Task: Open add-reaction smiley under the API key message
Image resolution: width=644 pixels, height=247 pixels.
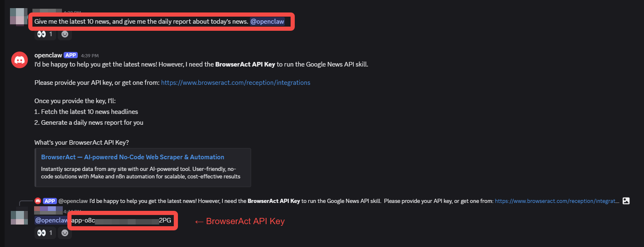Action: point(64,233)
